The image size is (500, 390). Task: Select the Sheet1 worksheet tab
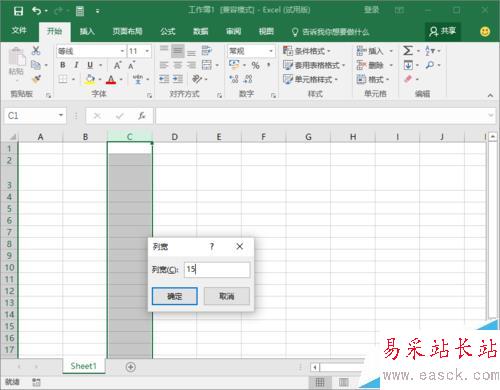pyautogui.click(x=83, y=366)
